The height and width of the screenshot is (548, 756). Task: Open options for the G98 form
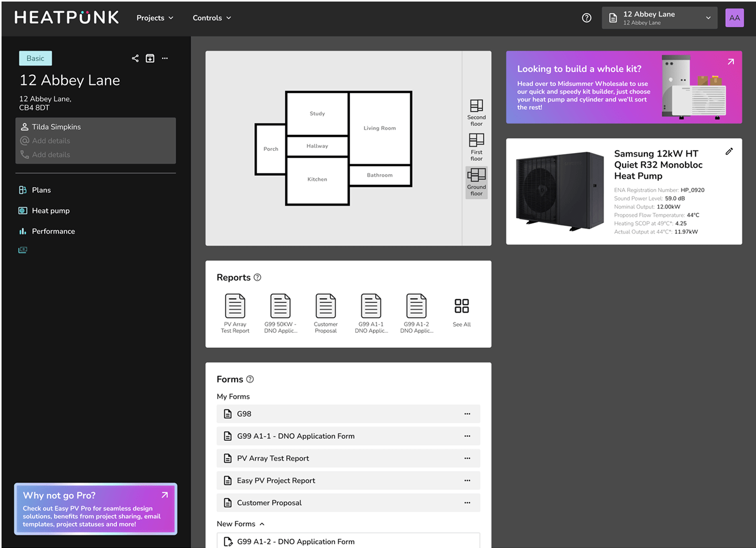click(467, 414)
